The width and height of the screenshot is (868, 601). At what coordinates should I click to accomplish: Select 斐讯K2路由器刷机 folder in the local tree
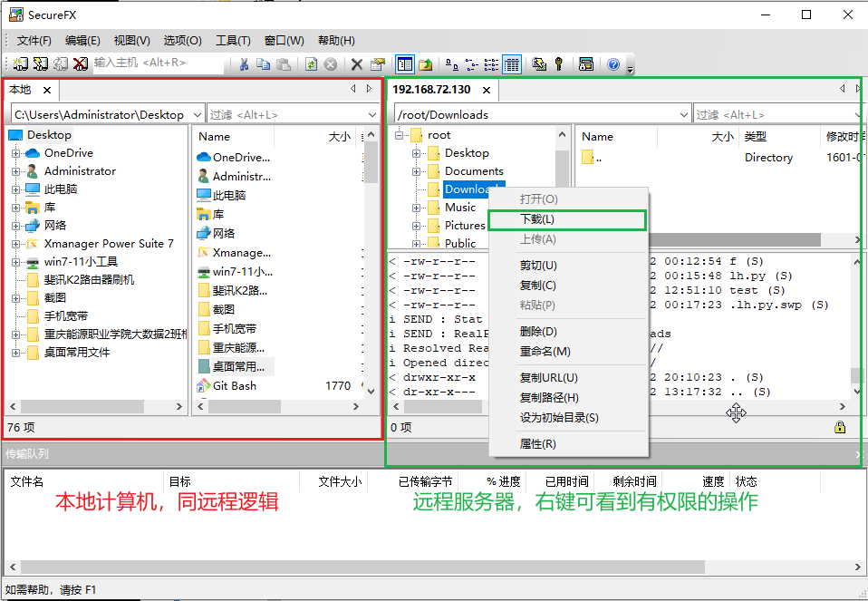89,280
